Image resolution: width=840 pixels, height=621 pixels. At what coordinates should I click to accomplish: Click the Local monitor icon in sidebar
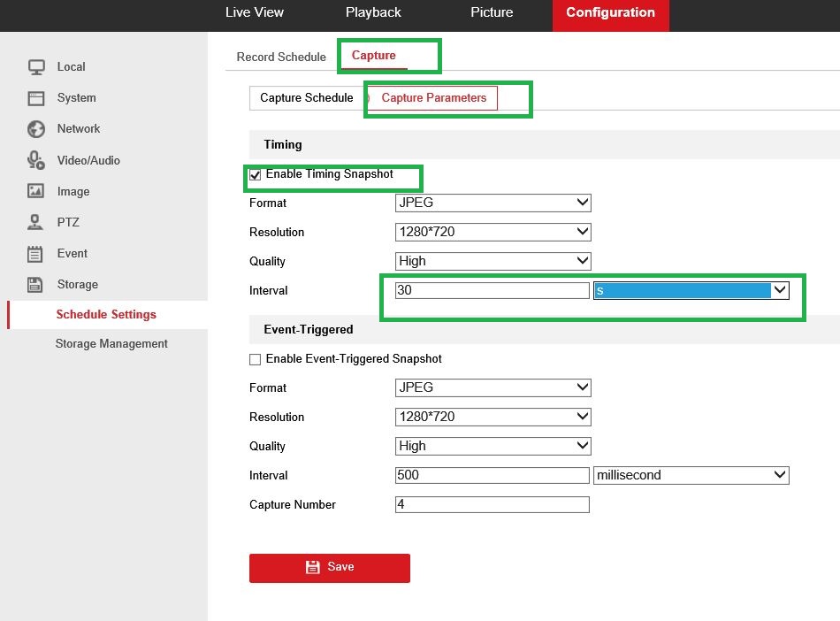[36, 67]
